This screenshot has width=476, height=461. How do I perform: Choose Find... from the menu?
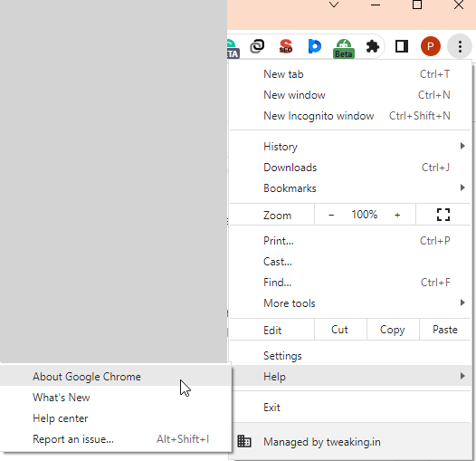[x=349, y=283]
